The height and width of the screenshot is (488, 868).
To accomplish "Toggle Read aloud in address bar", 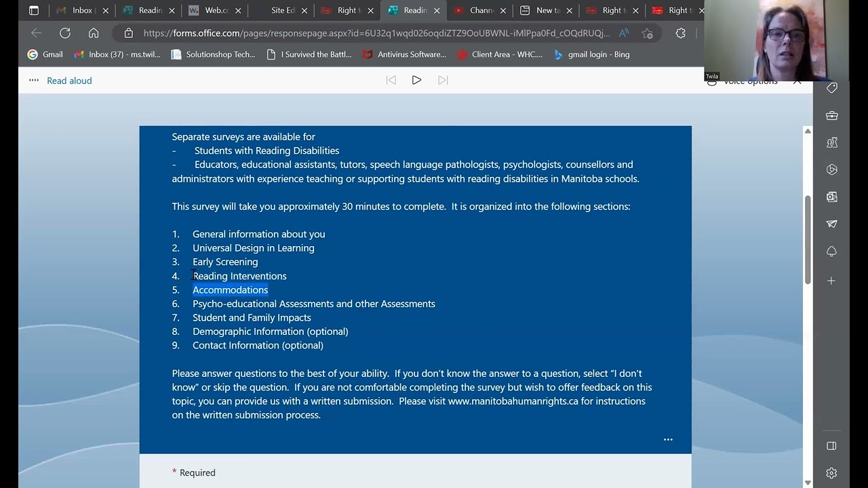I will pyautogui.click(x=624, y=33).
